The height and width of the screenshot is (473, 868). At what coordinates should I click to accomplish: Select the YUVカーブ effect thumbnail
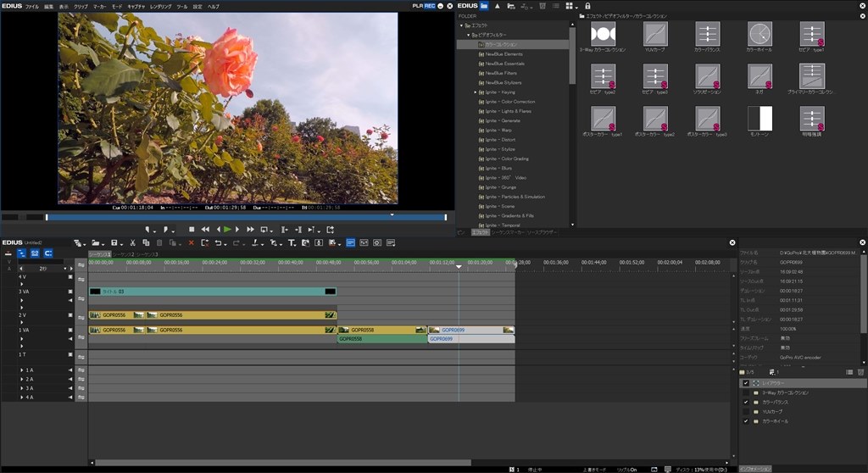655,35
